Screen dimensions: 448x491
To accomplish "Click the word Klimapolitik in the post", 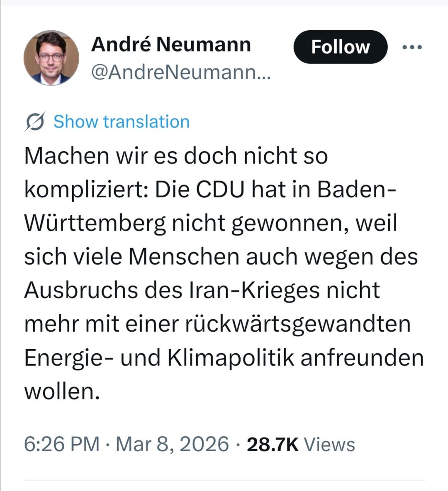I will tap(231, 358).
